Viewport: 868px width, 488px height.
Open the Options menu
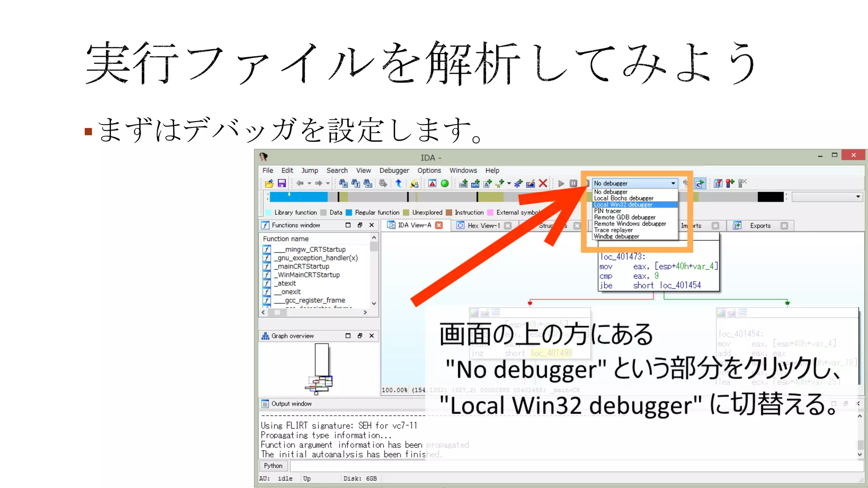coord(429,170)
